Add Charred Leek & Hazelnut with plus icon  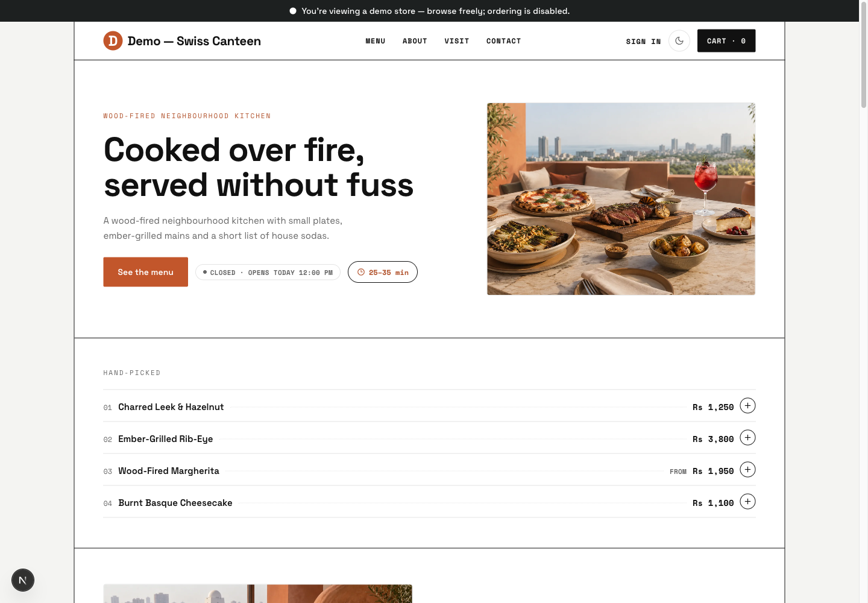(747, 406)
